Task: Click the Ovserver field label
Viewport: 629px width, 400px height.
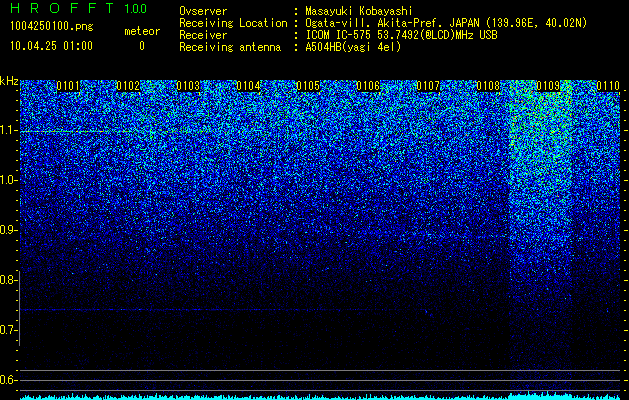Action: pyautogui.click(x=203, y=11)
